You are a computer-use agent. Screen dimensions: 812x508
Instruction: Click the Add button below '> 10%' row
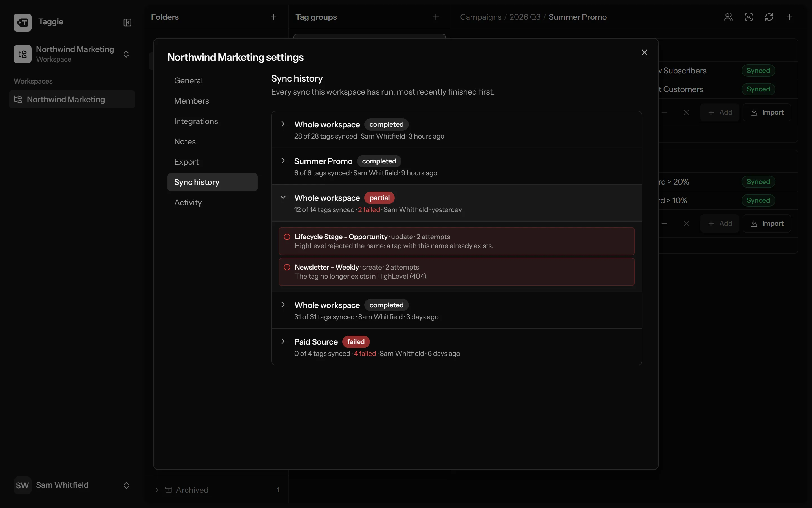(720, 224)
